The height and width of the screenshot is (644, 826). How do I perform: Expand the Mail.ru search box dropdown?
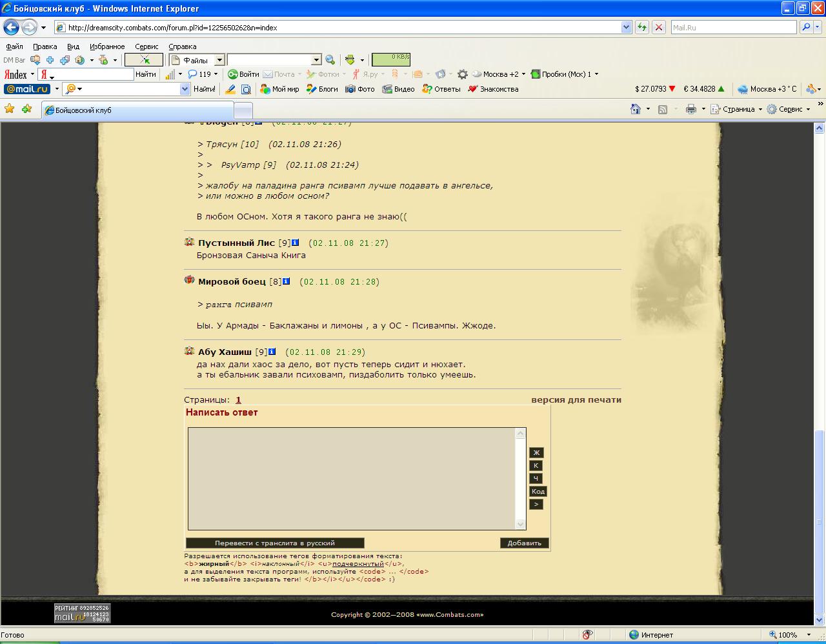(x=185, y=89)
